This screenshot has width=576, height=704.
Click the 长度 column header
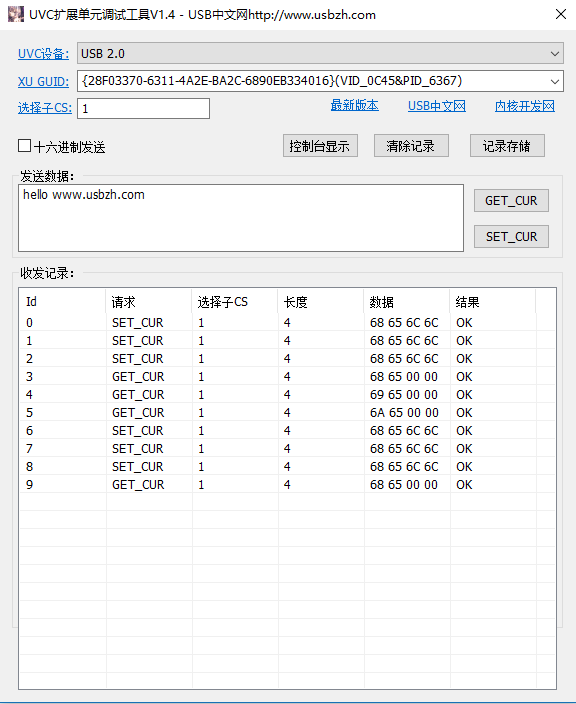pos(321,302)
